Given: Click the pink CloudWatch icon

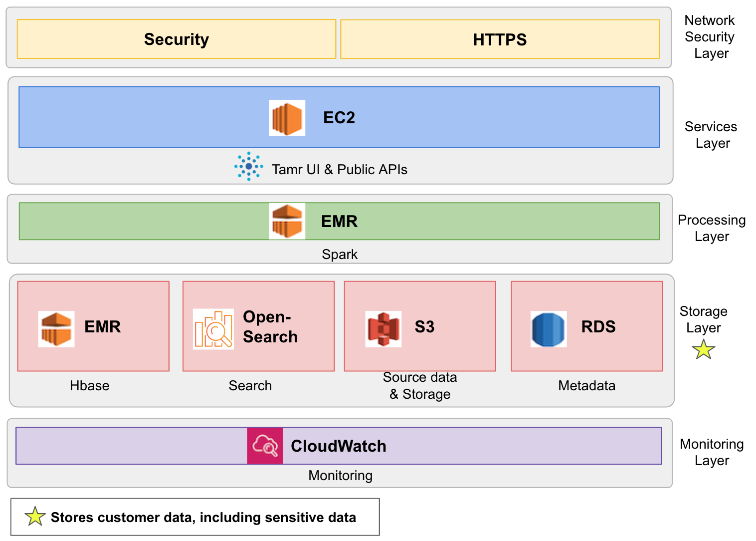Looking at the screenshot, I should pos(265,446).
